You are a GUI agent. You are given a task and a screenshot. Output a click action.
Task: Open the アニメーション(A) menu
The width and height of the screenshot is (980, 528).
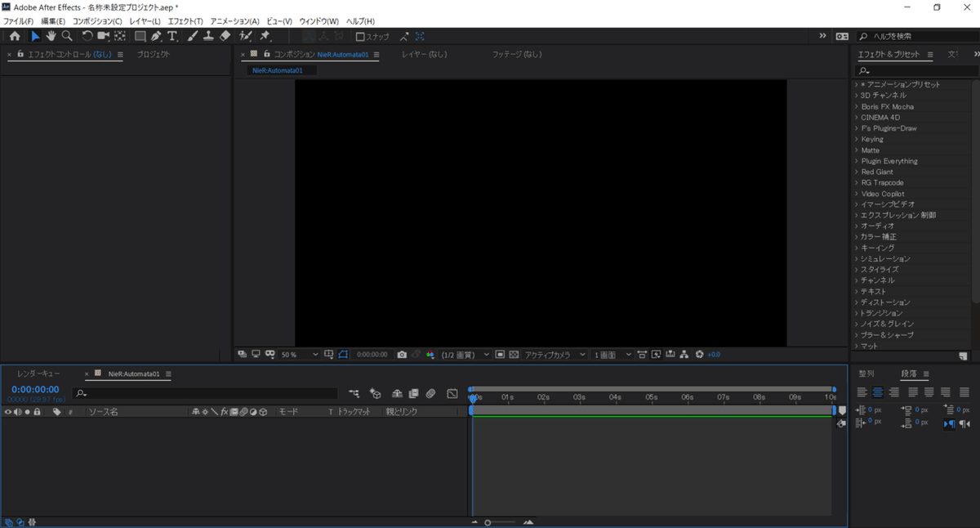click(234, 21)
